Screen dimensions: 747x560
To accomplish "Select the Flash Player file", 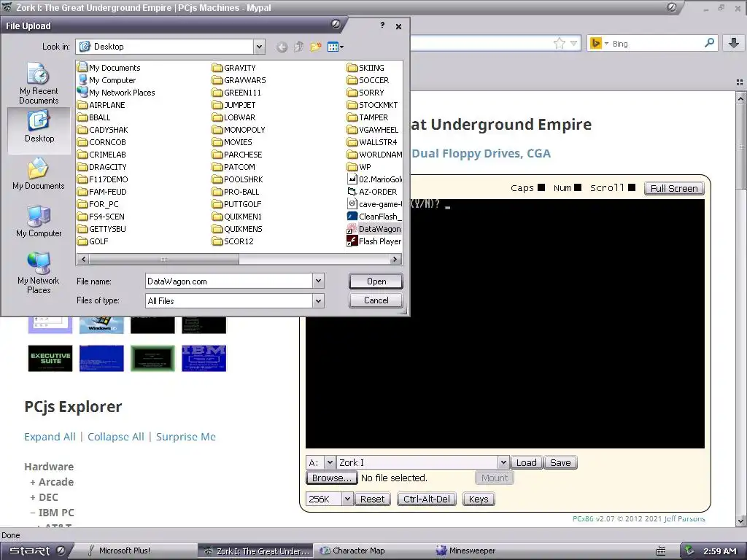I will click(374, 241).
